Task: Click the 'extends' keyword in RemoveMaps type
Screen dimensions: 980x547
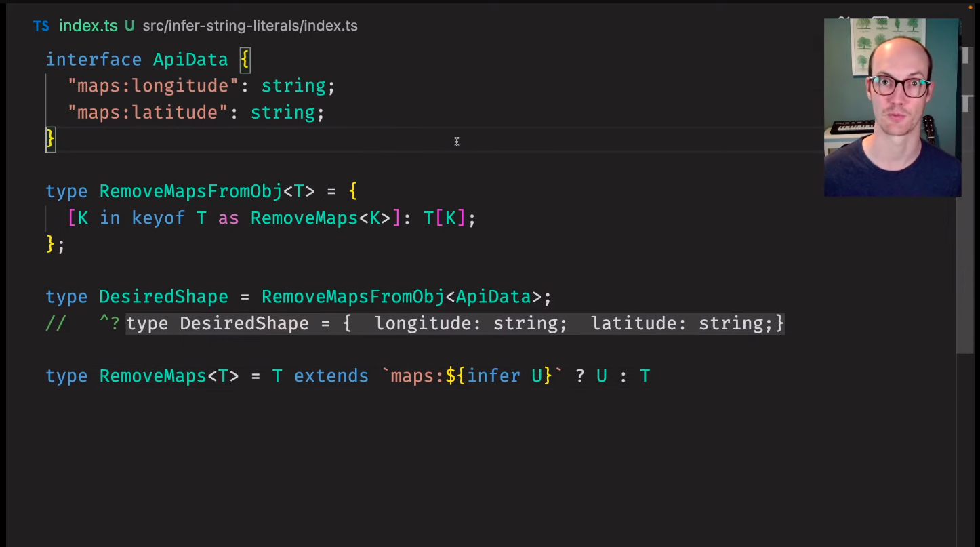Action: (331, 376)
